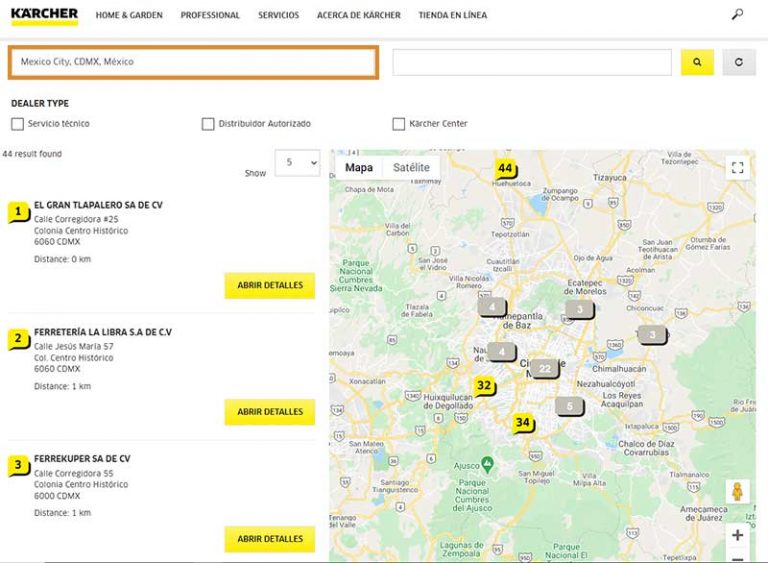Click result number 2 marker badge
768x563 pixels.
pos(19,339)
